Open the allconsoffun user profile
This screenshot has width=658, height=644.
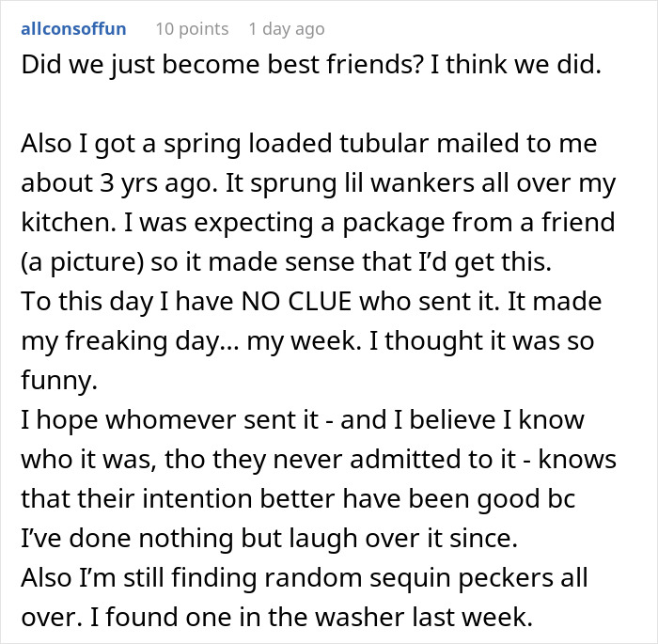point(73,28)
